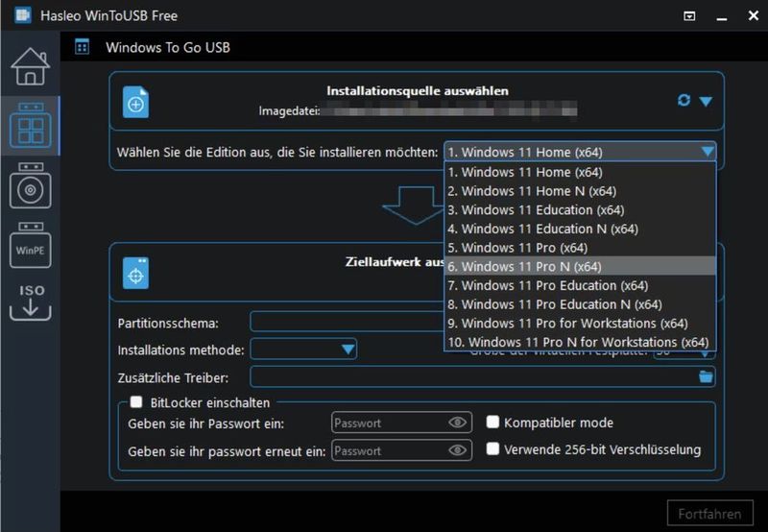
Task: Click the Zusätzliche Treiber path field
Action: (483, 376)
